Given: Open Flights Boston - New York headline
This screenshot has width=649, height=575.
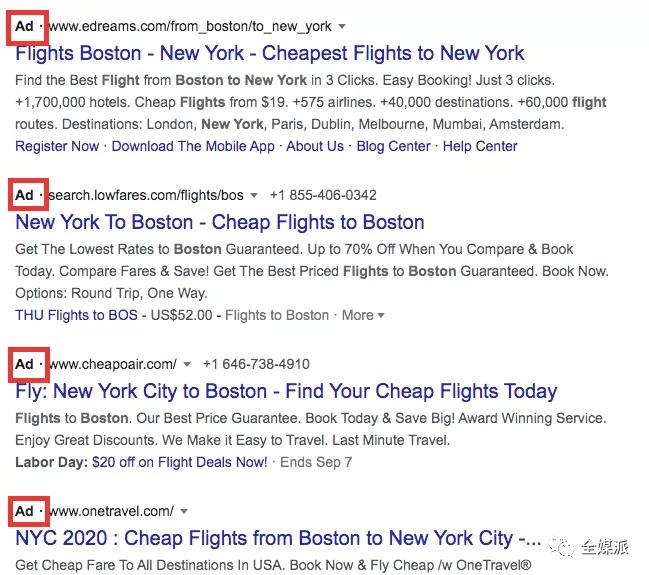Looking at the screenshot, I should point(269,53).
